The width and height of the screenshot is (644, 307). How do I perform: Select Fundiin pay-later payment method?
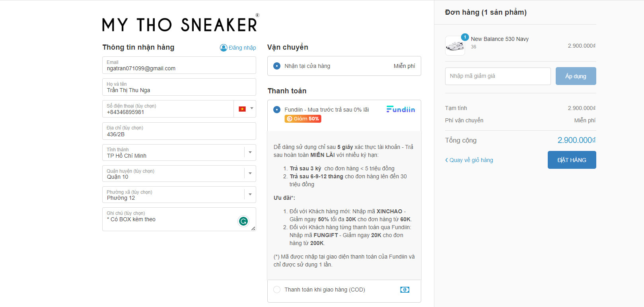coord(277,110)
